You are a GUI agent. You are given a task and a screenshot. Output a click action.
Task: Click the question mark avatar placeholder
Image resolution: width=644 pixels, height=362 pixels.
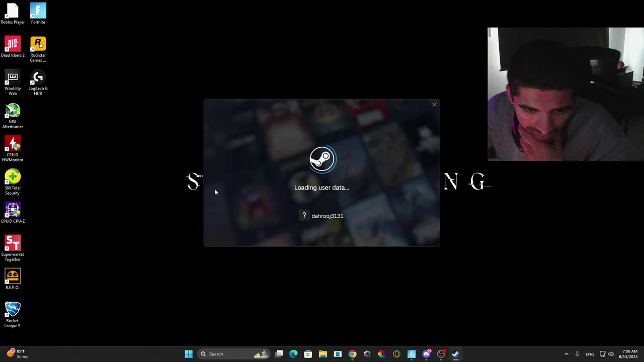pos(304,216)
